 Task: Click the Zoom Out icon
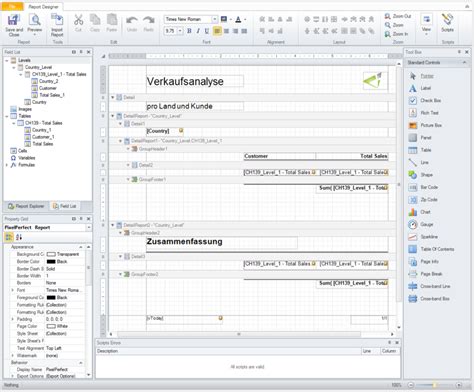[x=388, y=16]
